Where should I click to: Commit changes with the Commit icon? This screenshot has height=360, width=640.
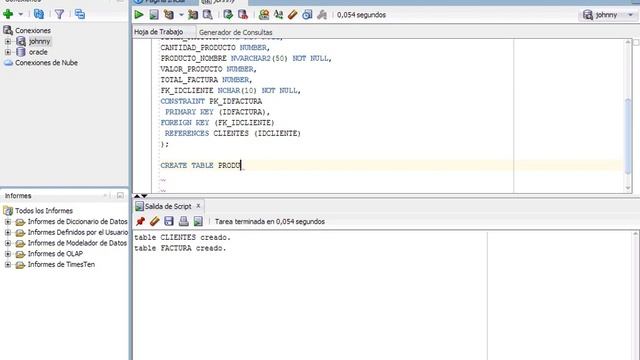[228, 15]
